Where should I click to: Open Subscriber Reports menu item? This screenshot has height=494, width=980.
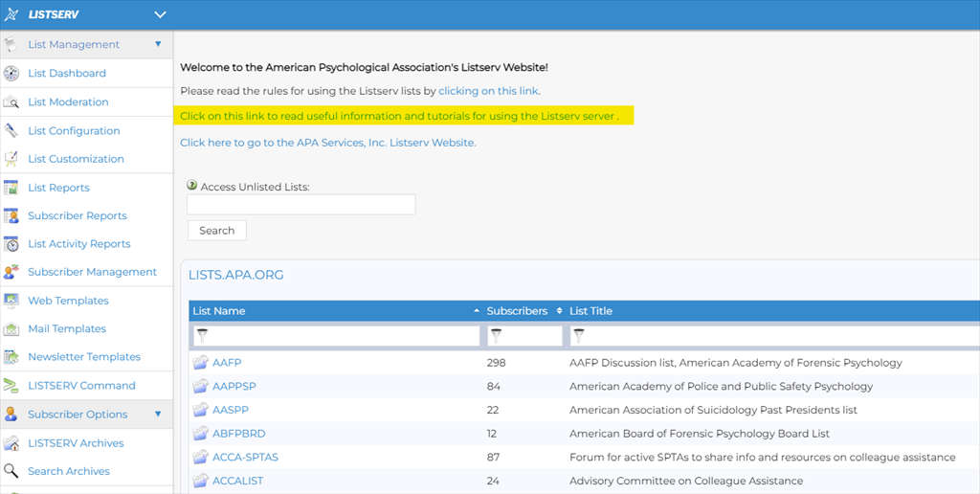coord(78,215)
